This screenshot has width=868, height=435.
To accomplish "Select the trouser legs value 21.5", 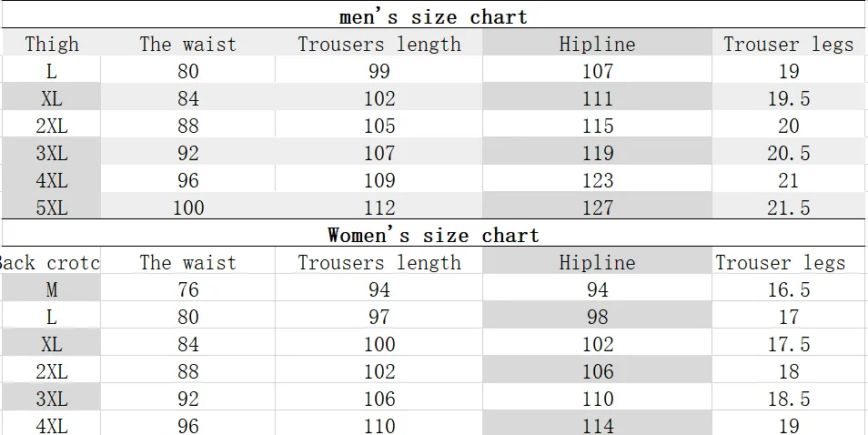I will (788, 207).
